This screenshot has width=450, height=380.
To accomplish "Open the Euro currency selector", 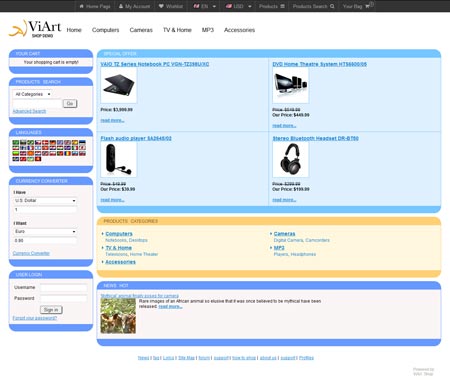I will pyautogui.click(x=45, y=231).
